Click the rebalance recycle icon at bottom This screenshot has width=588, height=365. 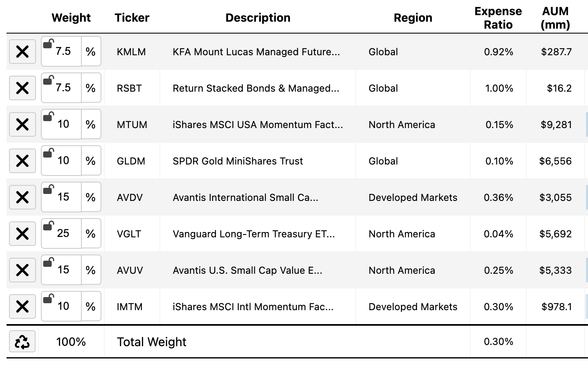coord(22,342)
